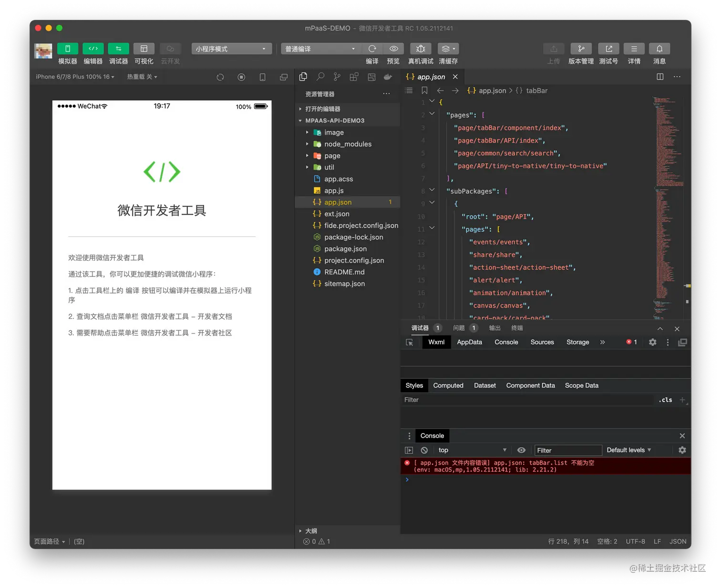Screen dimensions: 721x588
Task: Open the mini program mode dropdown
Action: pos(231,49)
